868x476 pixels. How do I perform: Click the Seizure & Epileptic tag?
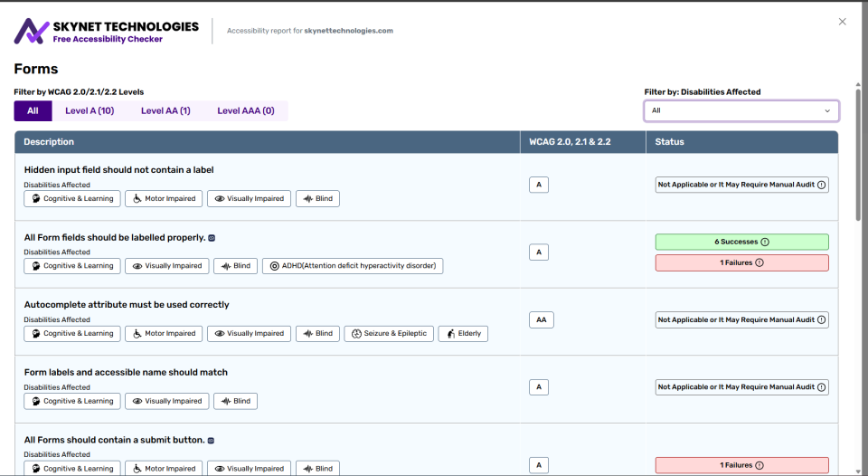click(389, 334)
